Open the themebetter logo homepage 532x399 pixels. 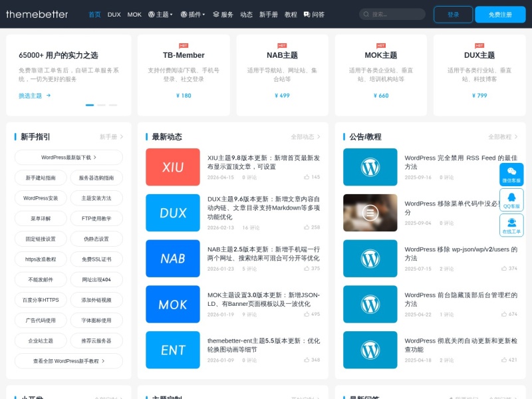[37, 14]
